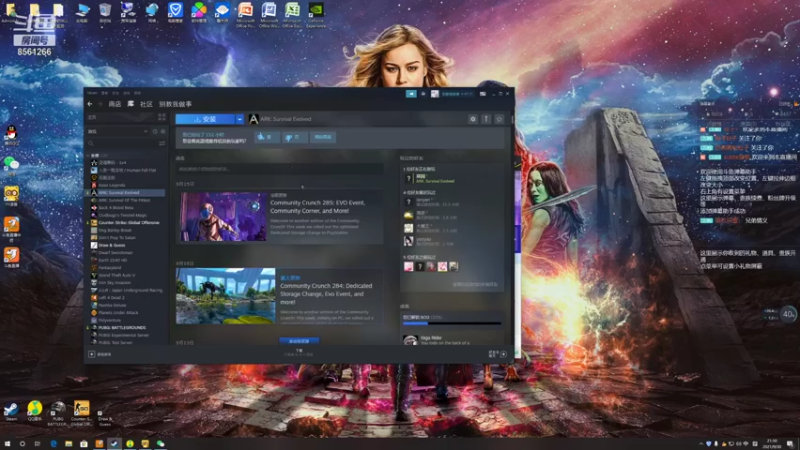Click the blue 安装 install button
The width and height of the screenshot is (800, 450).
coord(205,119)
